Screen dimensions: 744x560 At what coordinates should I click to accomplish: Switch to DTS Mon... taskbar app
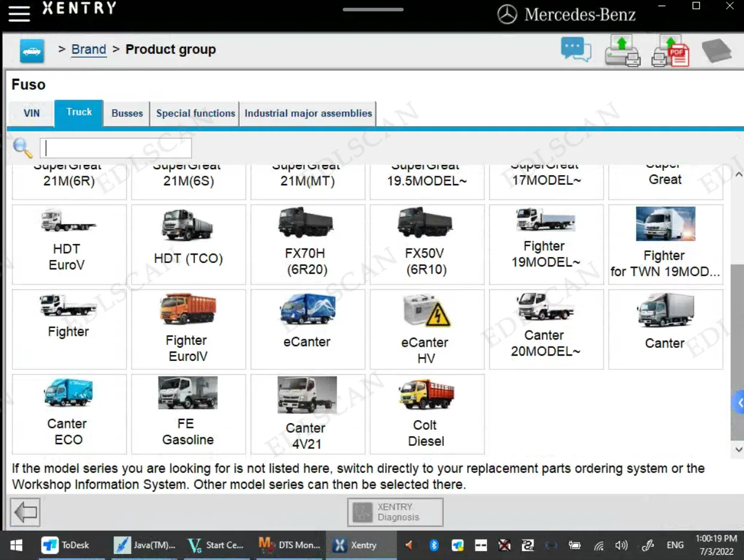point(289,545)
